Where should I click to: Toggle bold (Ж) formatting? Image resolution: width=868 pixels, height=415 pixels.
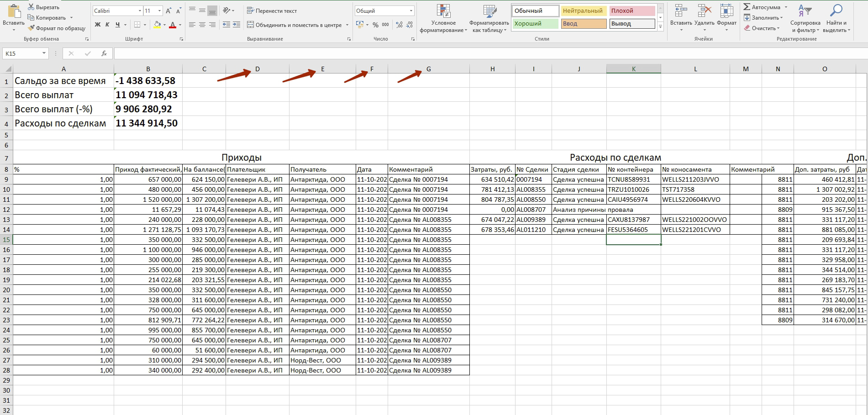(98, 25)
